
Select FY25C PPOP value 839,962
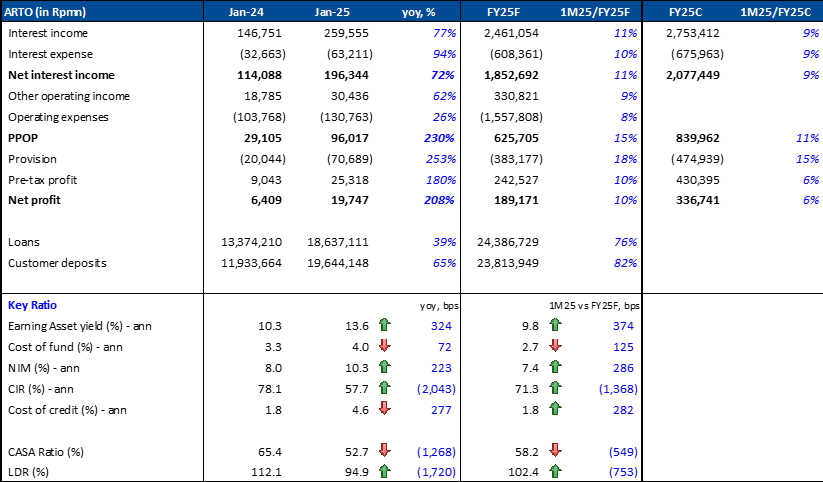tap(698, 138)
